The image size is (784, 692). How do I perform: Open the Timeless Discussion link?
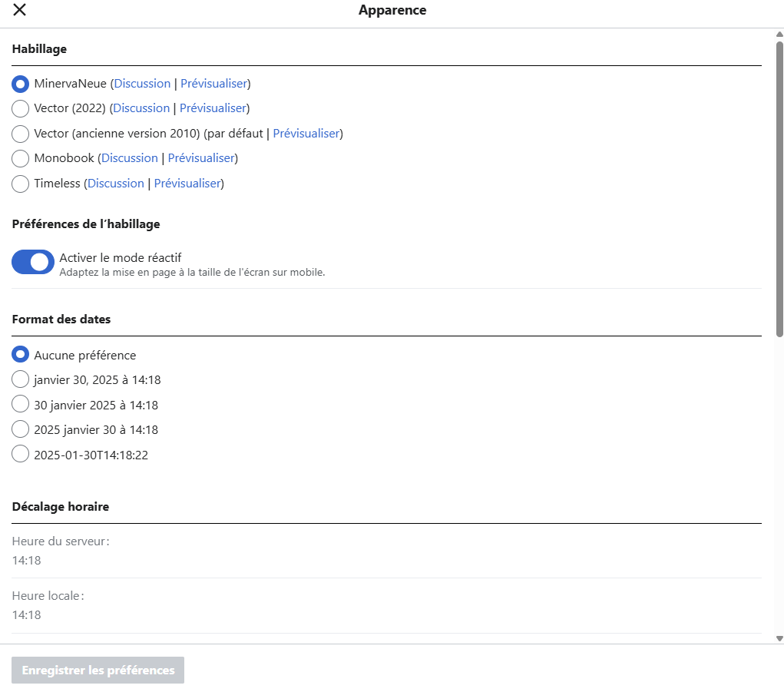[x=116, y=184]
